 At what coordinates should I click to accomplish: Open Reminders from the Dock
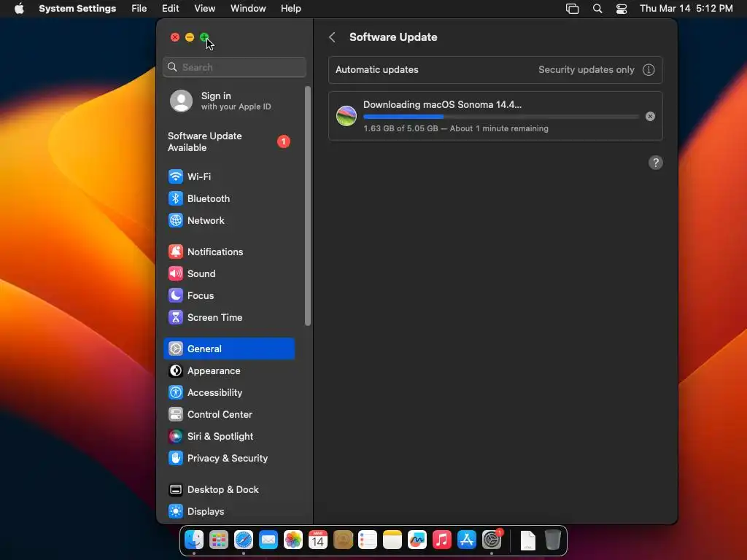[x=368, y=540]
